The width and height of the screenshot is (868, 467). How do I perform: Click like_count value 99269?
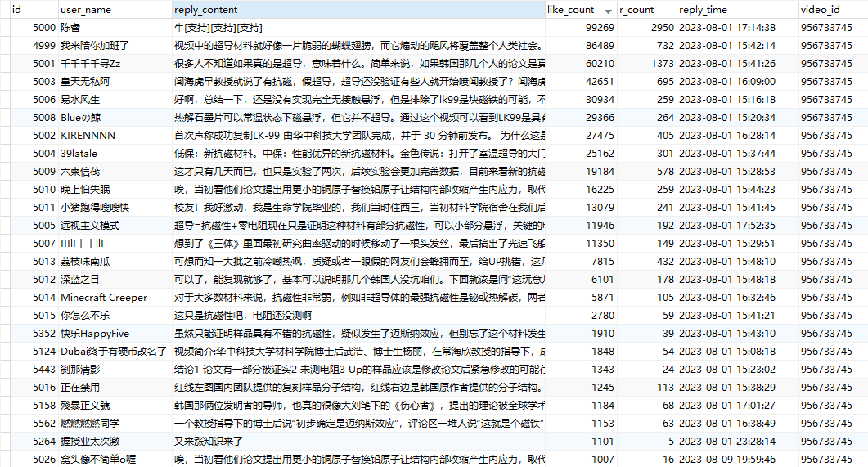[600, 28]
